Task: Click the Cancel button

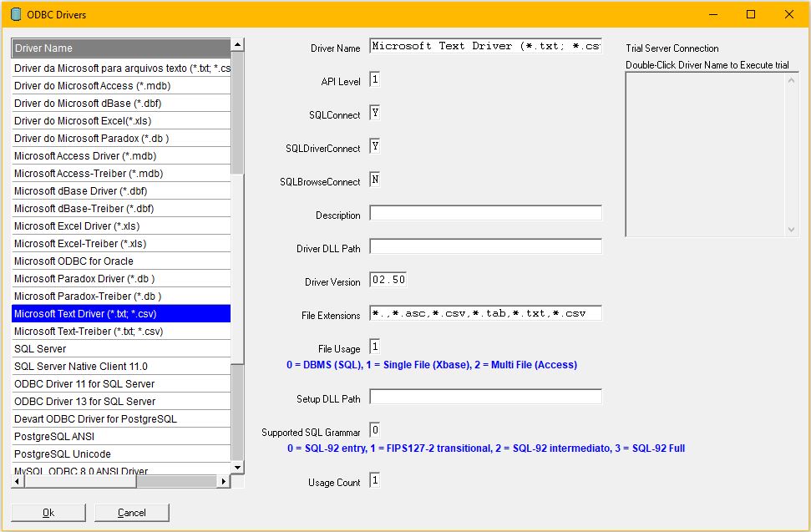Action: tap(132, 512)
